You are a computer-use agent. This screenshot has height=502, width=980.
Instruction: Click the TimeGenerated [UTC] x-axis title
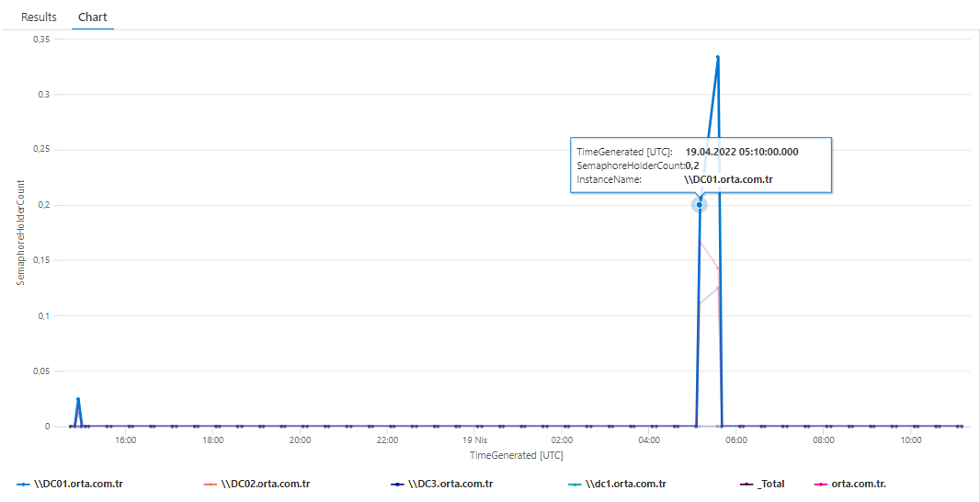coord(517,455)
